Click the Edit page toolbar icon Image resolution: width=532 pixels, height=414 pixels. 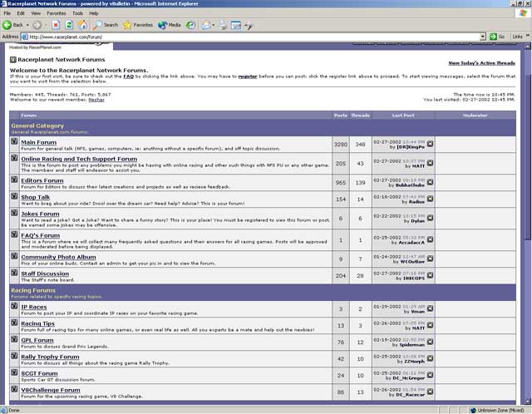tap(236, 25)
